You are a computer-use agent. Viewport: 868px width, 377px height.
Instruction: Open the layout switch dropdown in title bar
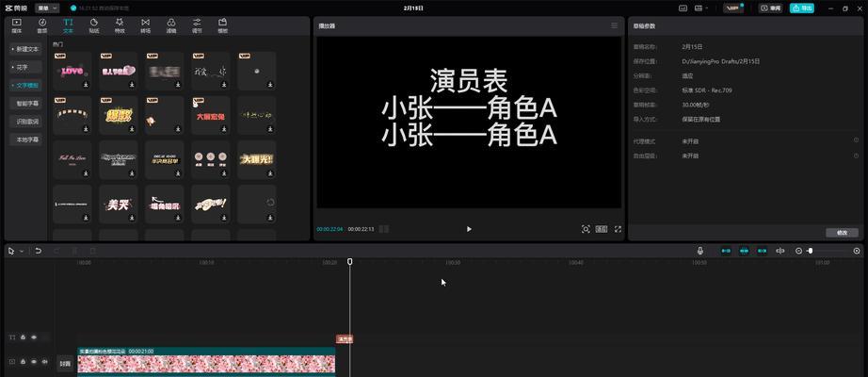click(701, 8)
